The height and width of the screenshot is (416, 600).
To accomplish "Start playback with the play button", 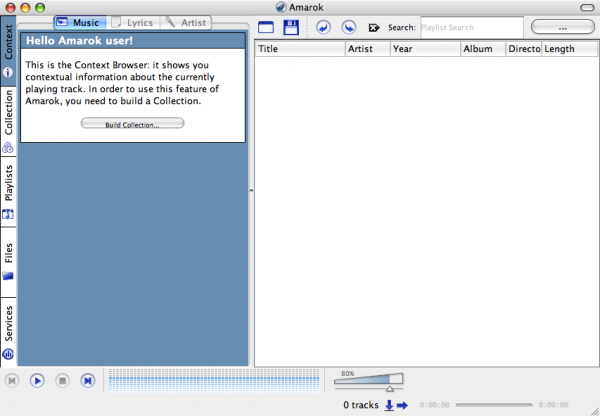I will click(x=37, y=381).
